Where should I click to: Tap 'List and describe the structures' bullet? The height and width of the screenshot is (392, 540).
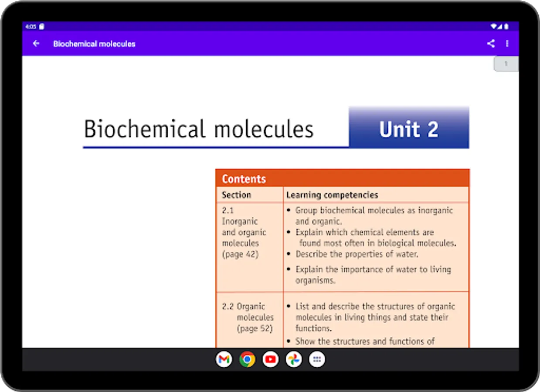pos(371,317)
